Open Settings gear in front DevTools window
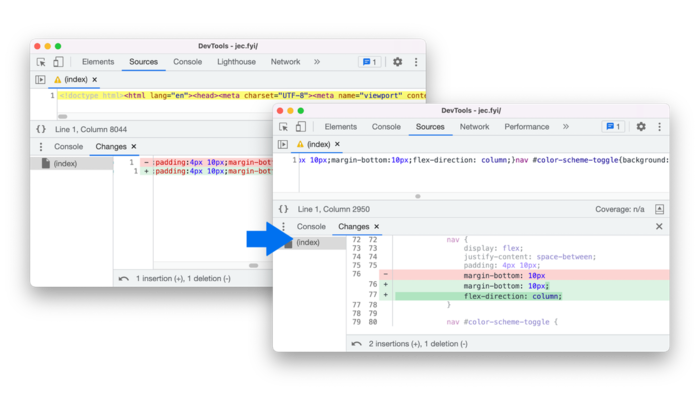700x394 pixels. [x=641, y=127]
